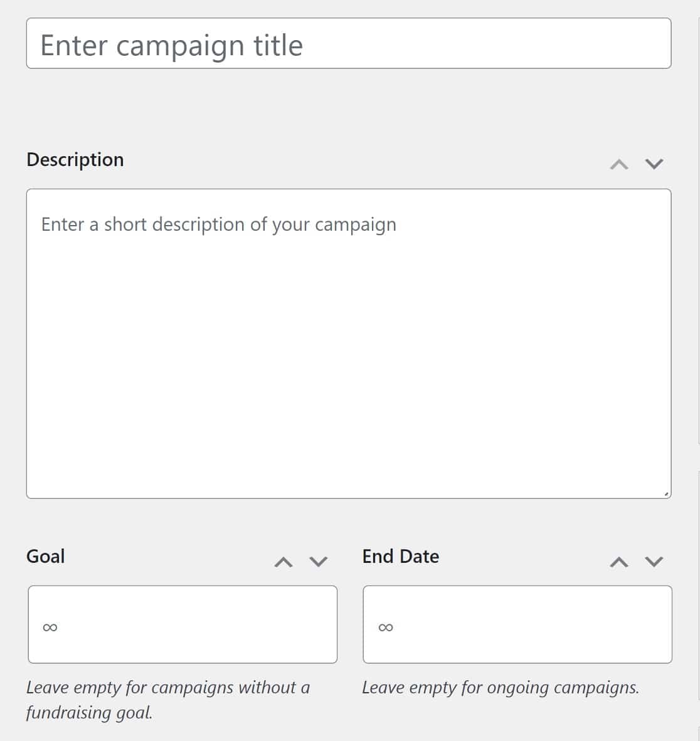Click the infinity symbol in the Goal field

[50, 628]
